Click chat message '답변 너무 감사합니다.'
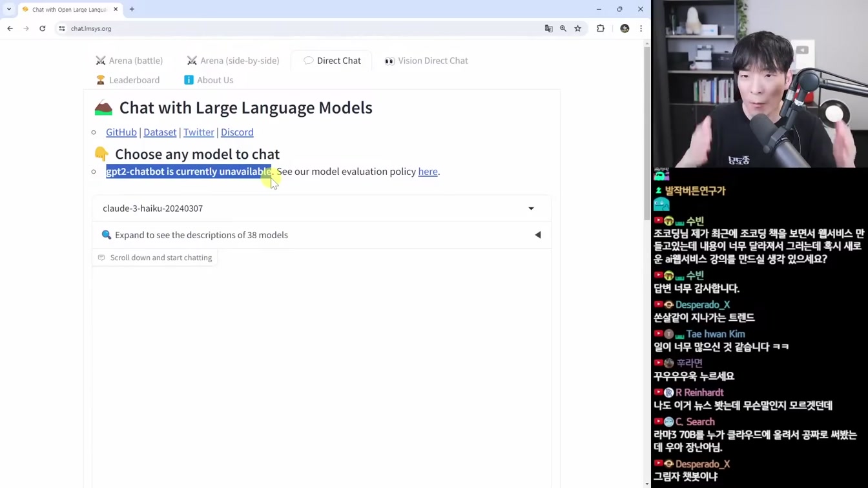Screen dimensions: 868x488 point(697,289)
